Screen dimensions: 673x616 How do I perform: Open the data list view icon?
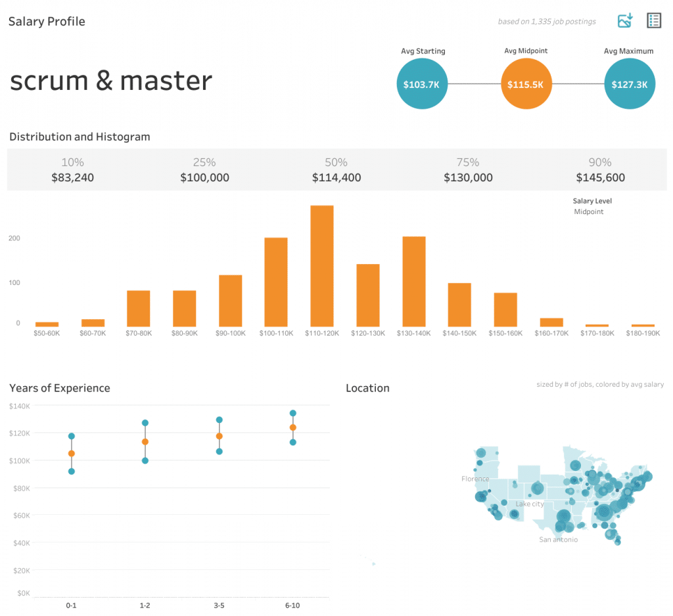[x=654, y=20]
